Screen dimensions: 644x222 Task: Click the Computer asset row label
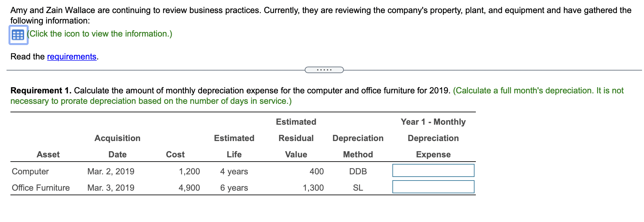30,171
